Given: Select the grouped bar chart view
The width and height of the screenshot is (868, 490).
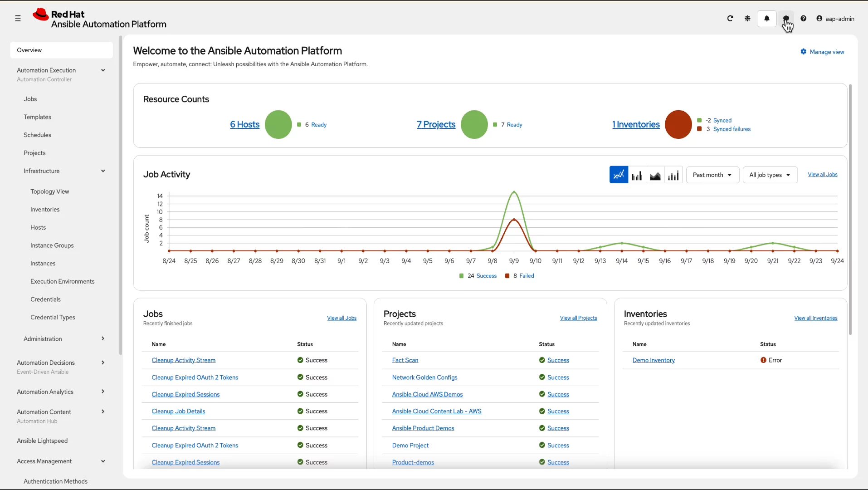Looking at the screenshot, I should pyautogui.click(x=673, y=175).
